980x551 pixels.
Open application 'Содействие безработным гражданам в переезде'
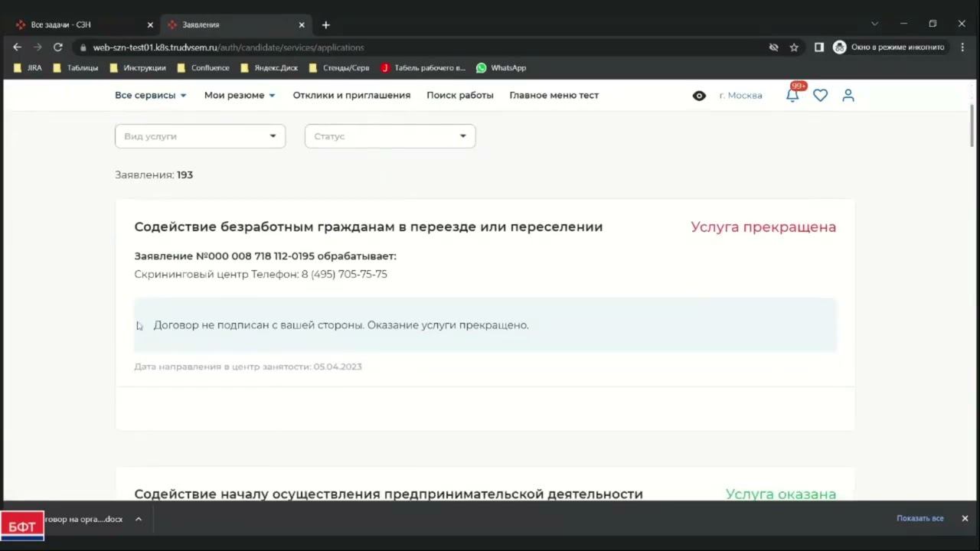[368, 227]
